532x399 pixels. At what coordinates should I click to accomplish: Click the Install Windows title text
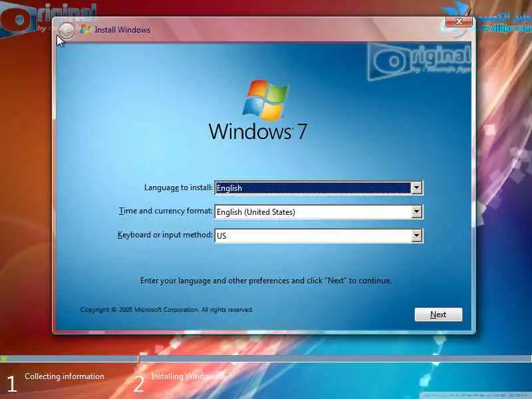[x=122, y=30]
